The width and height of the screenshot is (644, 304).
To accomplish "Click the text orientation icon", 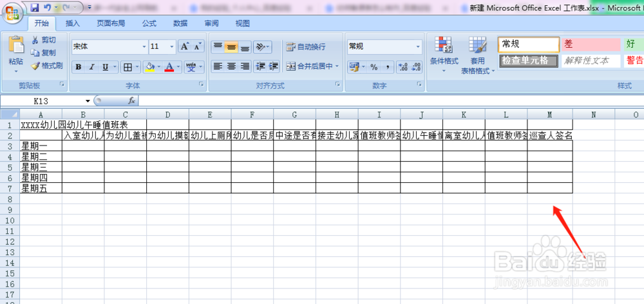I will point(260,47).
